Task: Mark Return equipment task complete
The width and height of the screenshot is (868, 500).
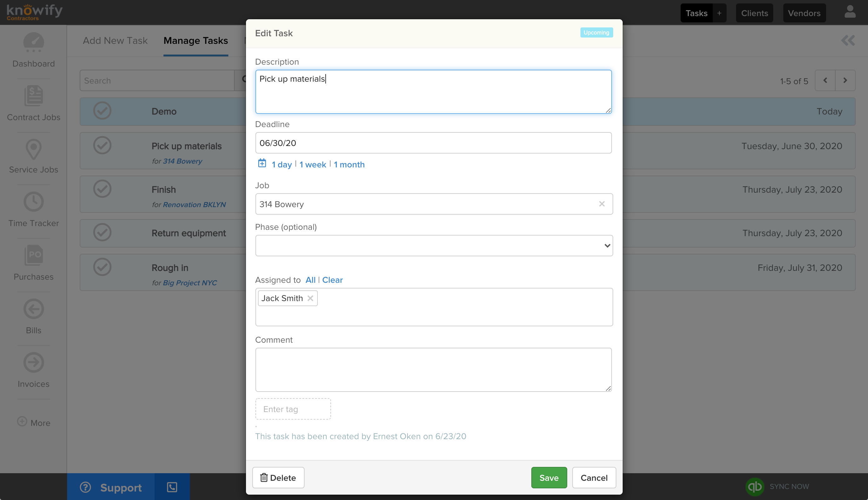Action: pos(102,232)
